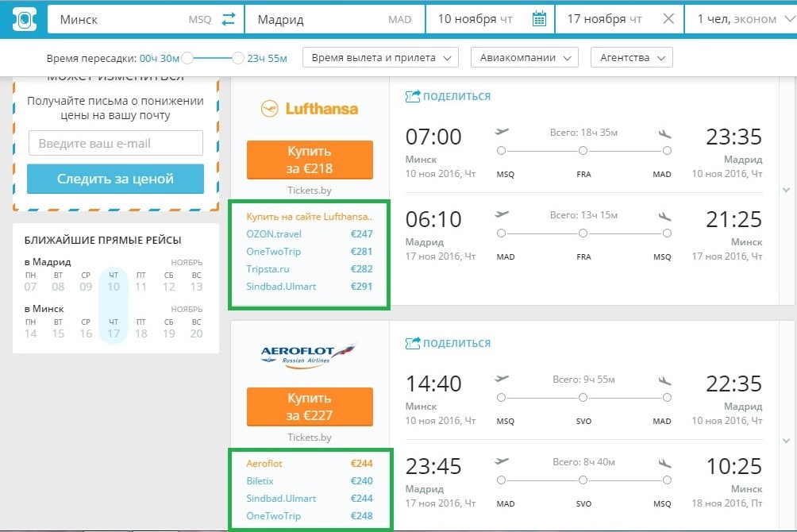Buy the Lufthansa ticket for €218
Screen dimensions: 797x532
click(310, 160)
